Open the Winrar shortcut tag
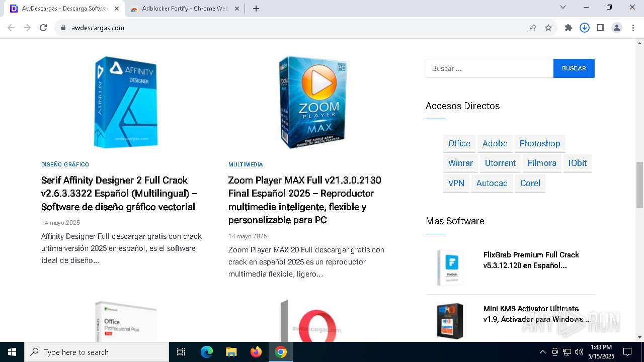 click(460, 163)
